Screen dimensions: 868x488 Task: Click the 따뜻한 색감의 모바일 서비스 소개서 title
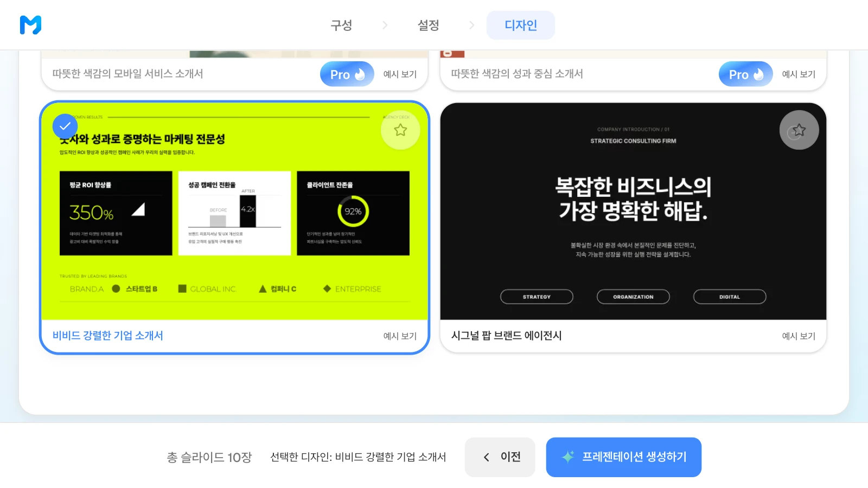[x=128, y=74]
